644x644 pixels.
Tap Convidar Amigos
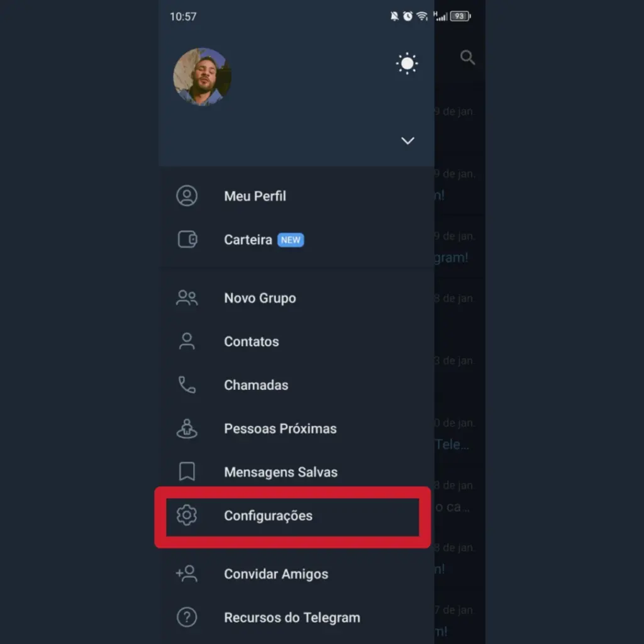(276, 574)
